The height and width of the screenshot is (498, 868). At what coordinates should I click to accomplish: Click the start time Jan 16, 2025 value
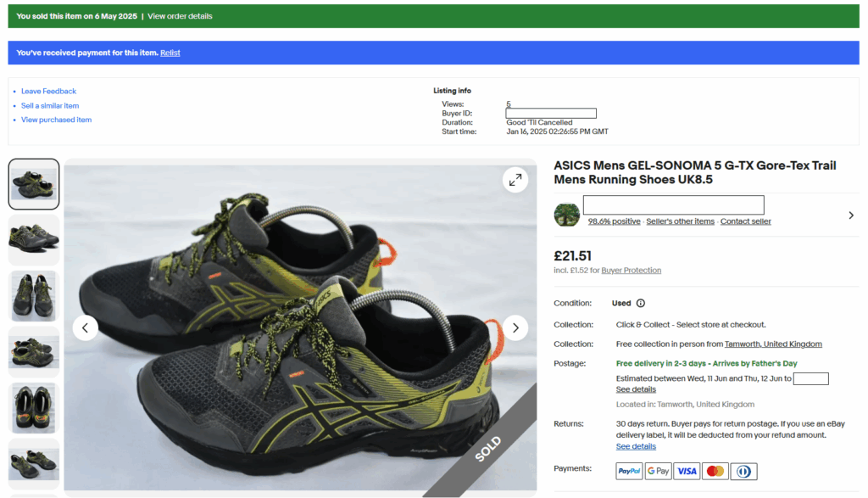click(x=557, y=131)
